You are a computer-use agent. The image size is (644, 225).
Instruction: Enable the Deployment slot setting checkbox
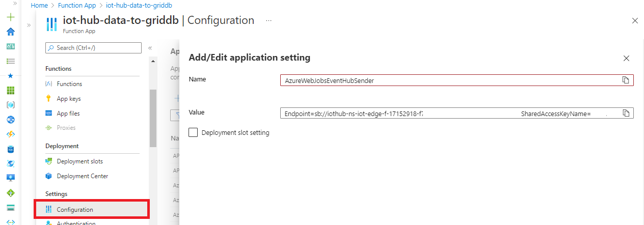click(x=193, y=133)
